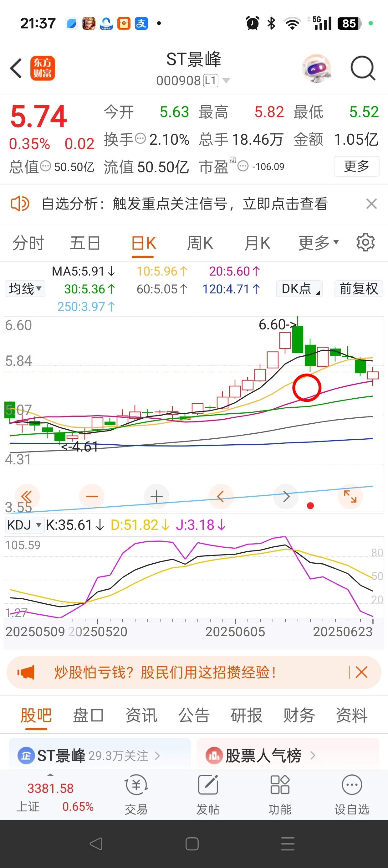Tap the current price 5.74
The height and width of the screenshot is (868, 388).
click(39, 116)
